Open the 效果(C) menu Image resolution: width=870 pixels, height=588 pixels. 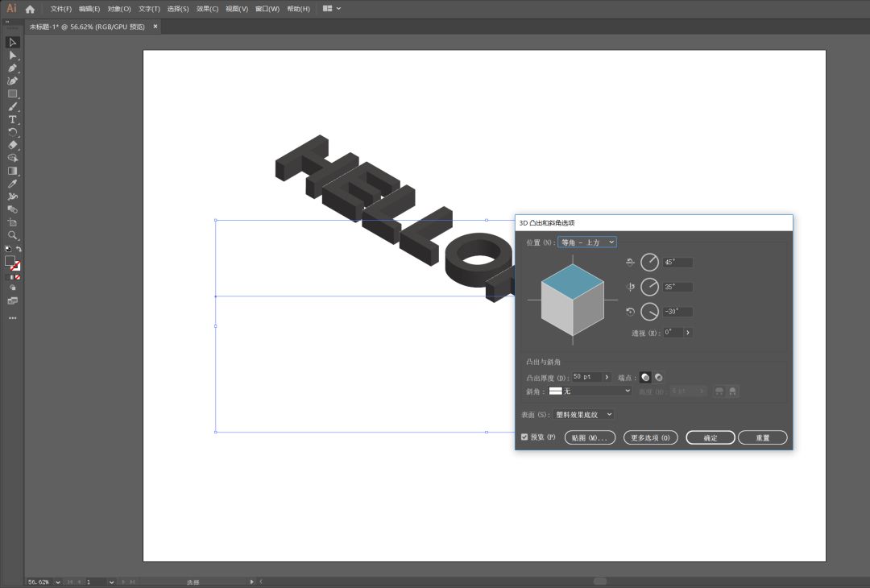[207, 9]
